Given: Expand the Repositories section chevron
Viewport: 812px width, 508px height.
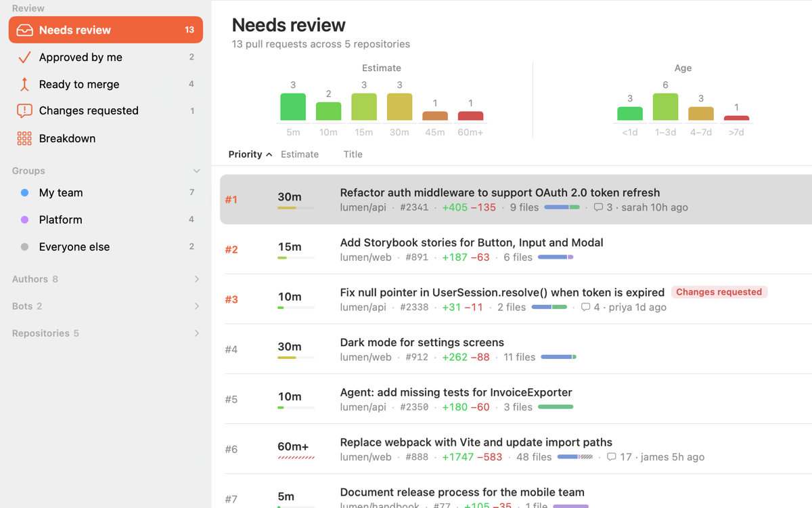Looking at the screenshot, I should coord(197,333).
